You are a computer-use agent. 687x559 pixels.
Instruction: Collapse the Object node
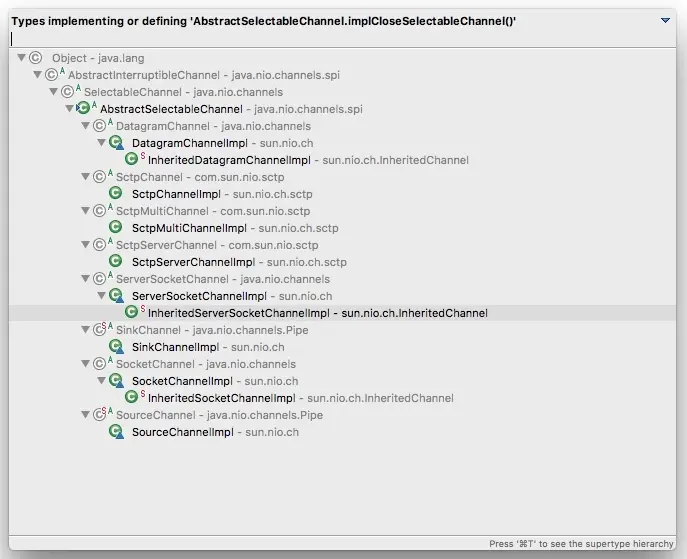pyautogui.click(x=21, y=57)
